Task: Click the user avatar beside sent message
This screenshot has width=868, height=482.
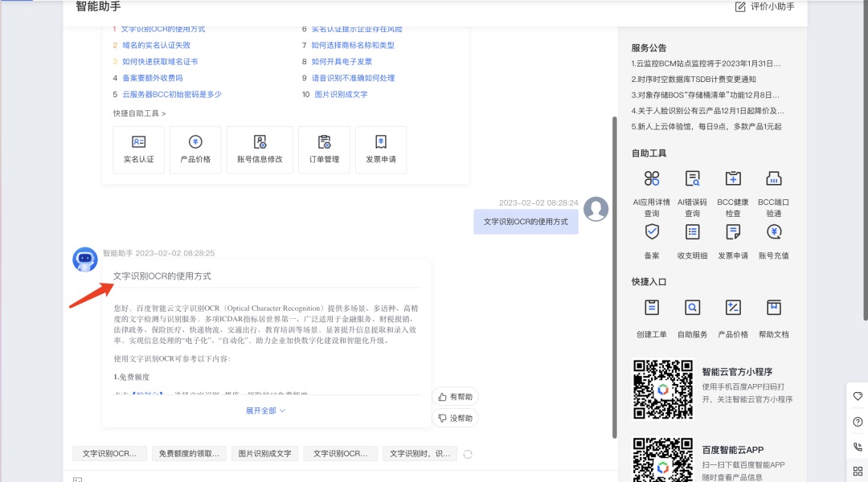Action: [596, 209]
